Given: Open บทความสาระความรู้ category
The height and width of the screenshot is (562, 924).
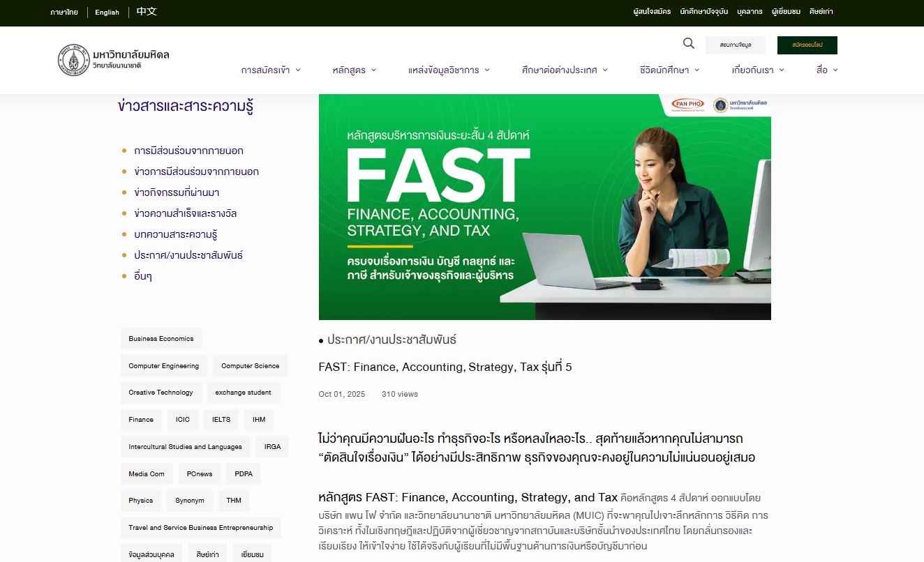Looking at the screenshot, I should click(x=181, y=234).
